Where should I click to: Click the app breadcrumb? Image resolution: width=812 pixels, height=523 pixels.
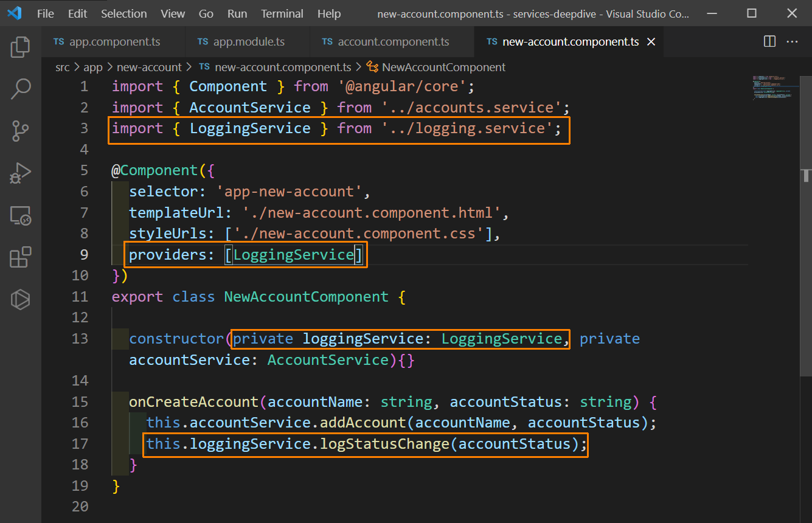pyautogui.click(x=93, y=67)
